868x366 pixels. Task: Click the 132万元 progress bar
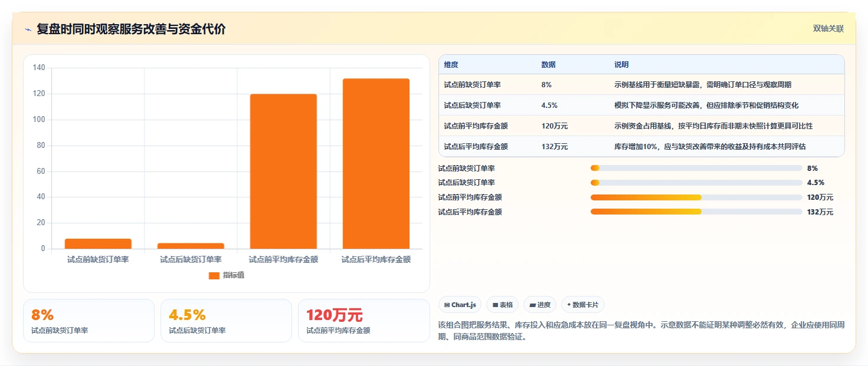(696, 212)
